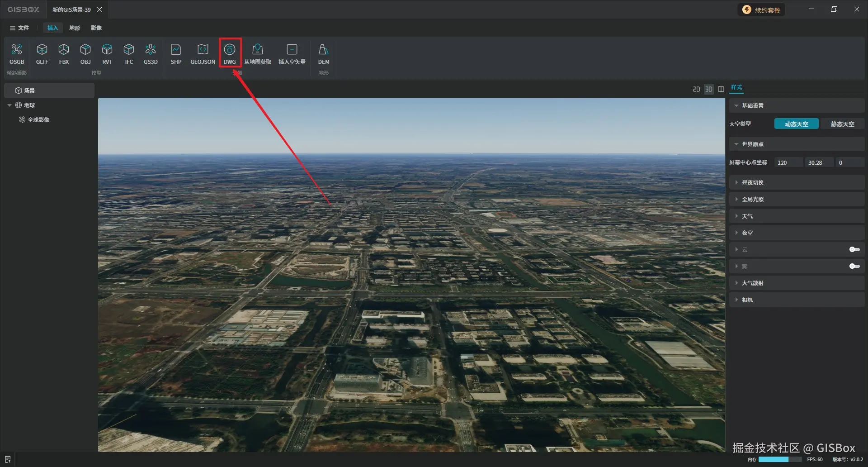Insert a GS3D gaussian splat model
Screen dimensions: 868x467
coord(151,54)
